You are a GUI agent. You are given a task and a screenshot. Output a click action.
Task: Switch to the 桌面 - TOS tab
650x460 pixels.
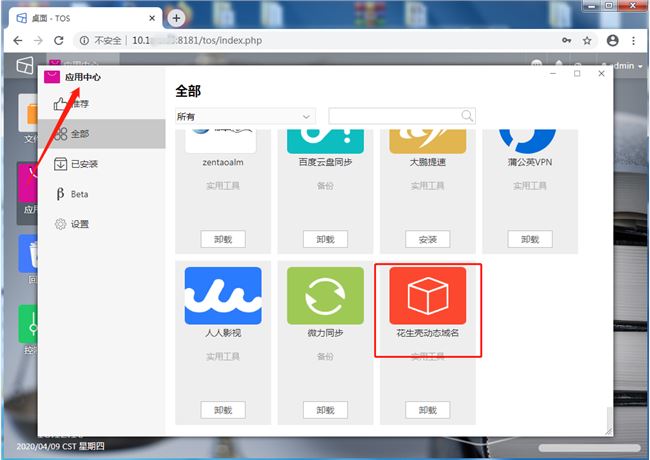pyautogui.click(x=85, y=18)
